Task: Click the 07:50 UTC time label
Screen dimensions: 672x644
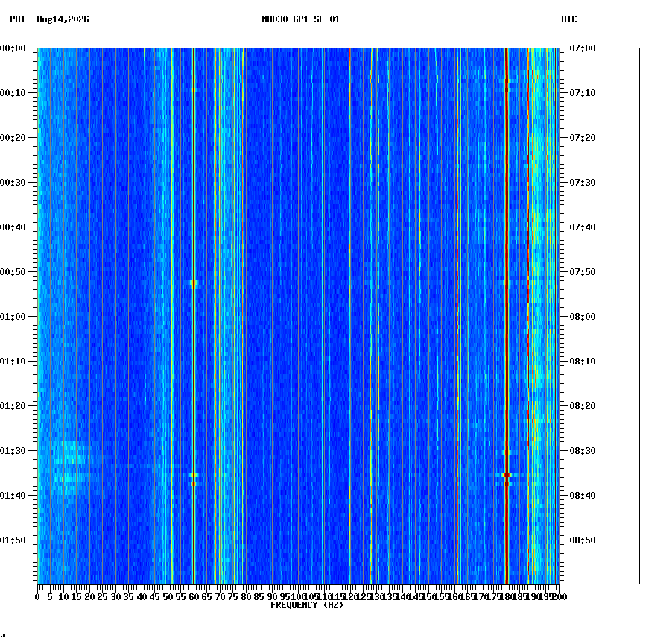Action: (x=583, y=272)
